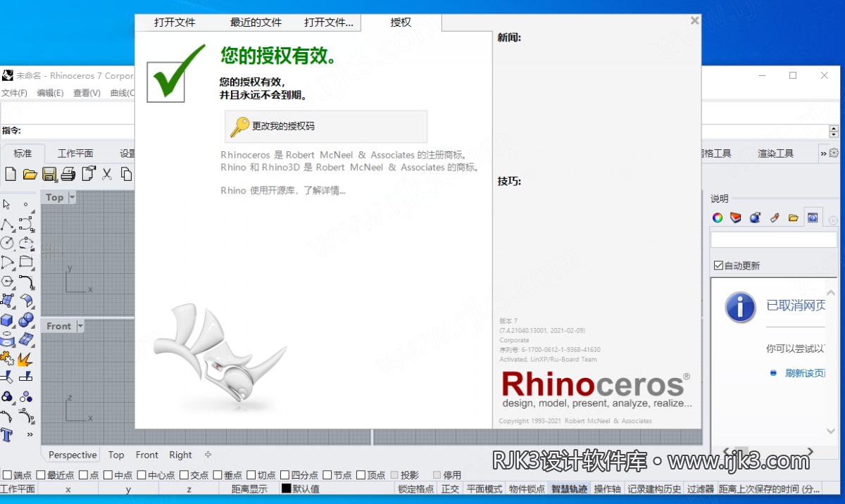Toggle the 交点 Intersection osnap checkbox
Image resolution: width=845 pixels, height=504 pixels.
tap(184, 475)
